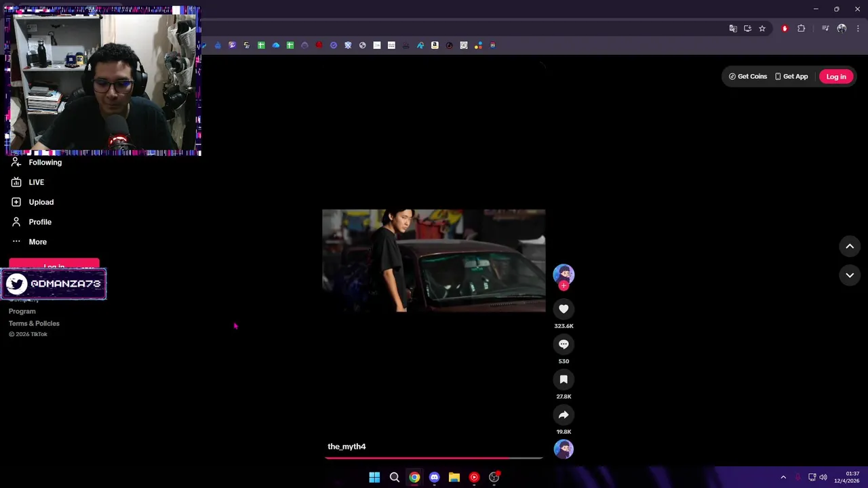Open Terms & Policies link

(34, 323)
